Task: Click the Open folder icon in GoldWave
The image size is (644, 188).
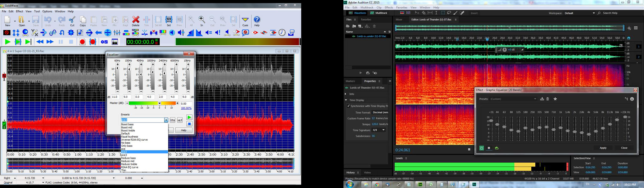Action: 22,21
